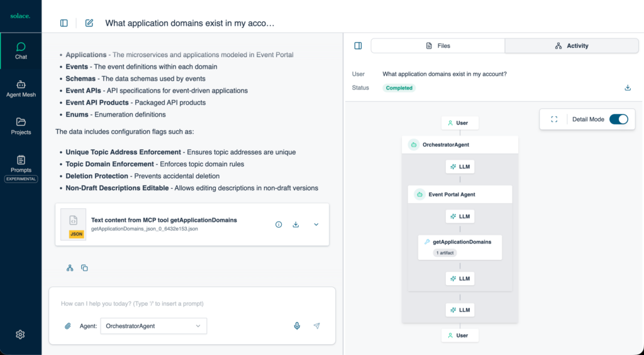Viewport: 644px width, 355px height.
Task: Switch to the Files tab
Action: (x=438, y=46)
